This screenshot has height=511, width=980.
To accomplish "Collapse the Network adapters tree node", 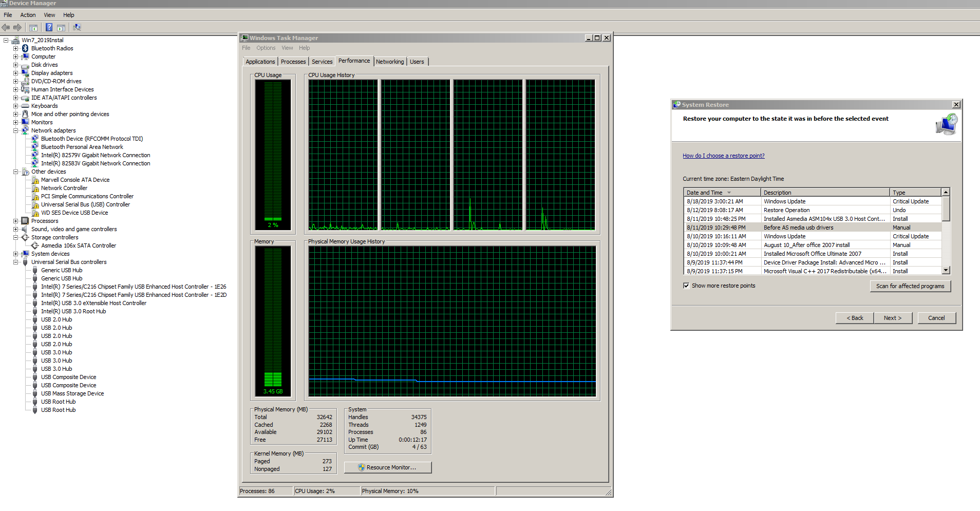I will click(15, 130).
